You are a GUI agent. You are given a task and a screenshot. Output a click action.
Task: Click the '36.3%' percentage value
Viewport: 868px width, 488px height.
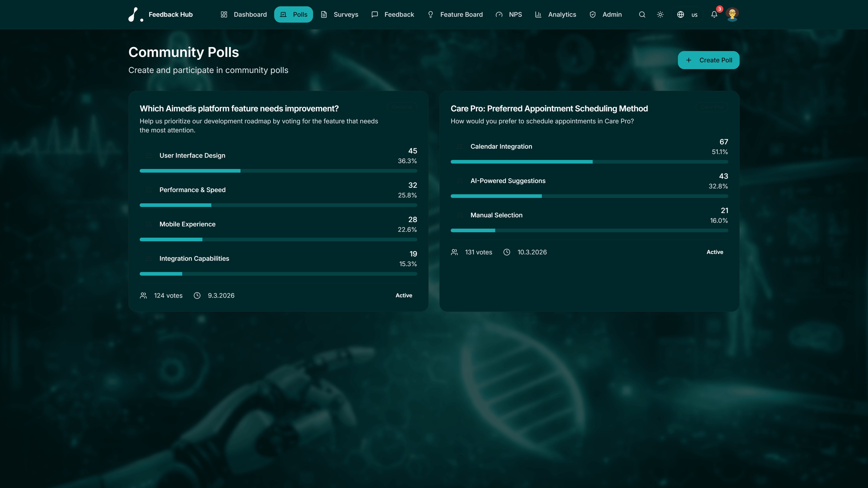407,161
